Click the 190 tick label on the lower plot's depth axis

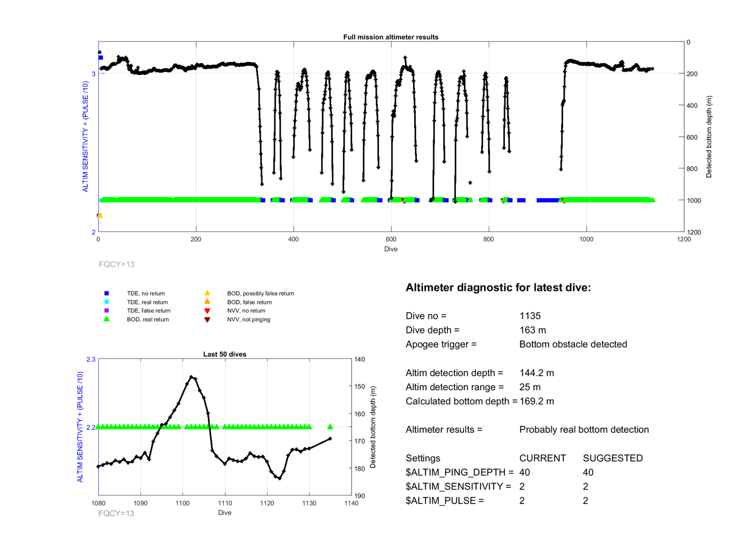coord(360,496)
